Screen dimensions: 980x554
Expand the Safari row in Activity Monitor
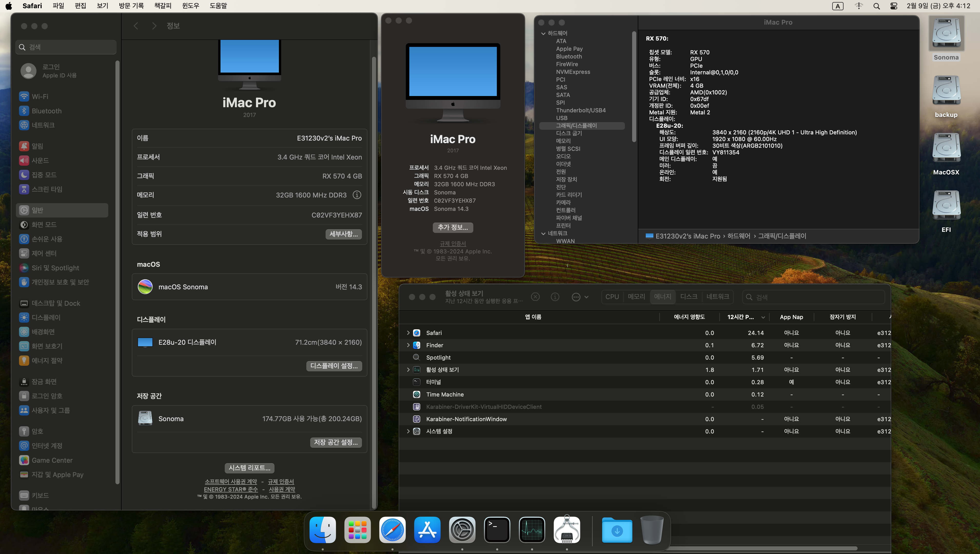coord(408,333)
